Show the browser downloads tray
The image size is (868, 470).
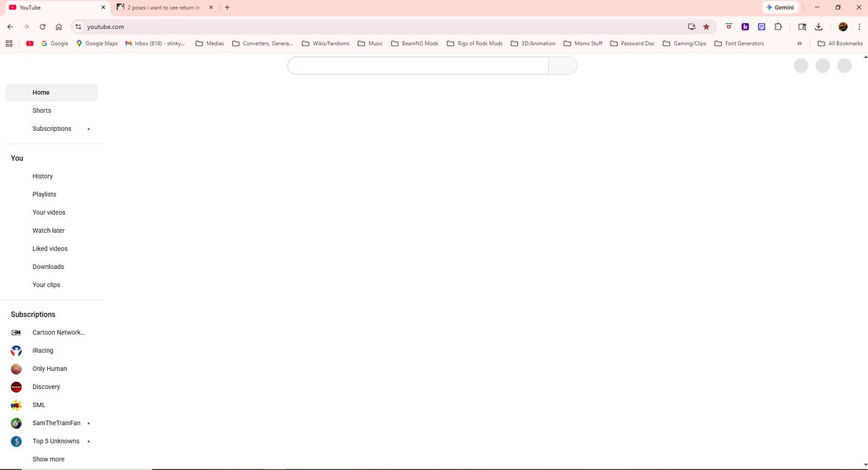tap(819, 27)
